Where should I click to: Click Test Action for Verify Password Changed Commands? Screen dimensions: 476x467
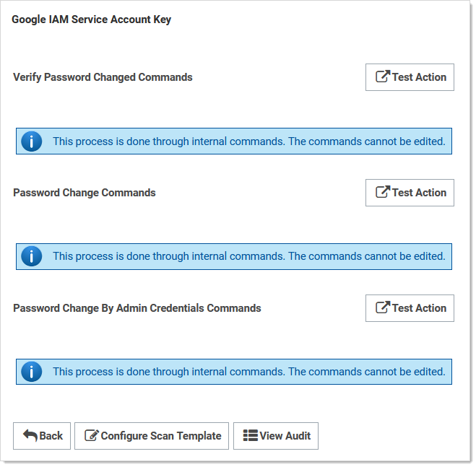[x=410, y=77]
